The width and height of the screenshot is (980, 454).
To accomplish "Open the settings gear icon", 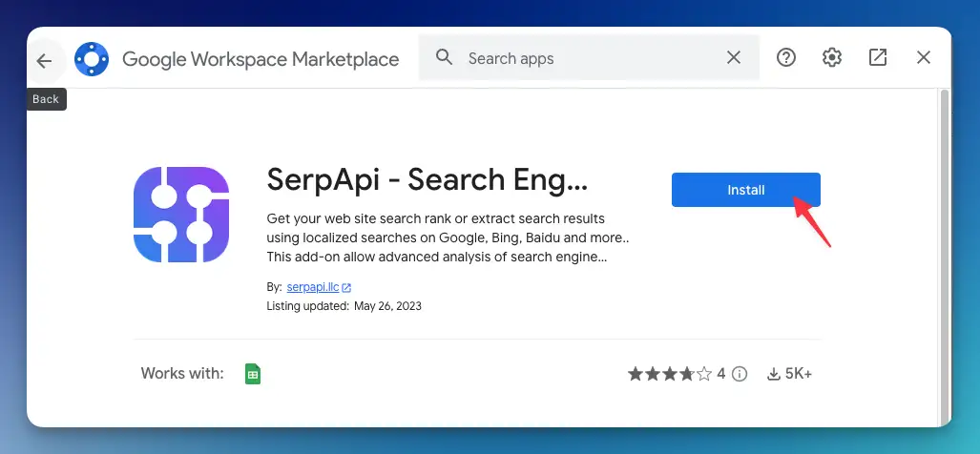I will coord(831,58).
